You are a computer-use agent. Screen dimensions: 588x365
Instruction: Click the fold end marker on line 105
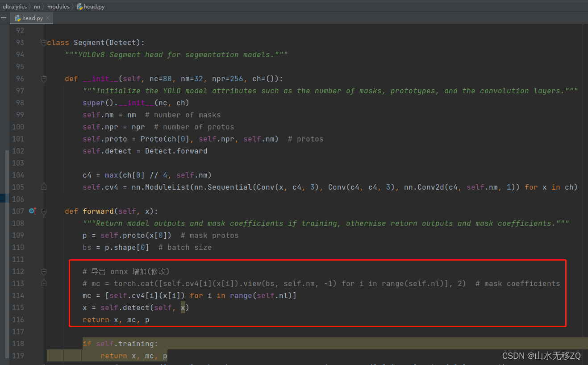point(44,187)
